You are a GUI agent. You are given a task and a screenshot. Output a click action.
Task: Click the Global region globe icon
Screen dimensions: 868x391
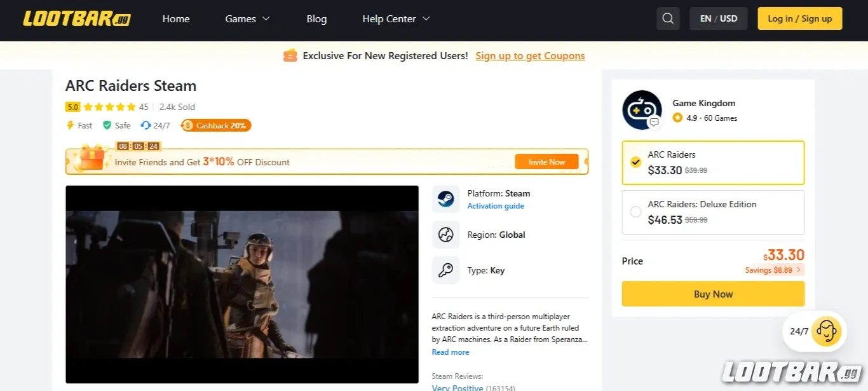pyautogui.click(x=445, y=235)
